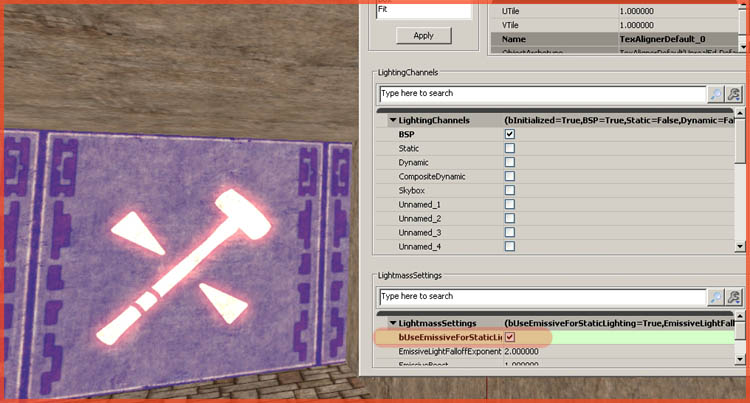Click the VTile value 1.000000
Screen dimensions: 750x403
click(637, 25)
